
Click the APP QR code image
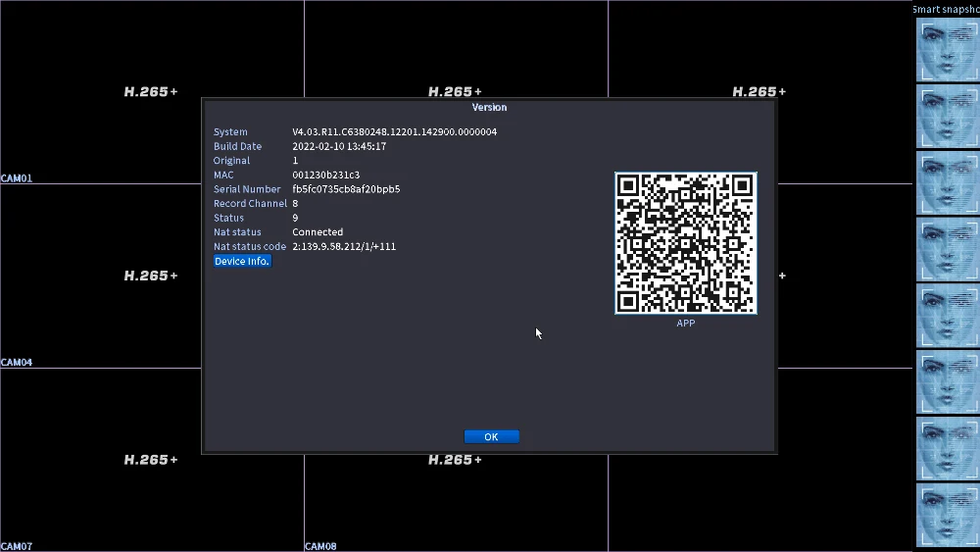(x=686, y=243)
